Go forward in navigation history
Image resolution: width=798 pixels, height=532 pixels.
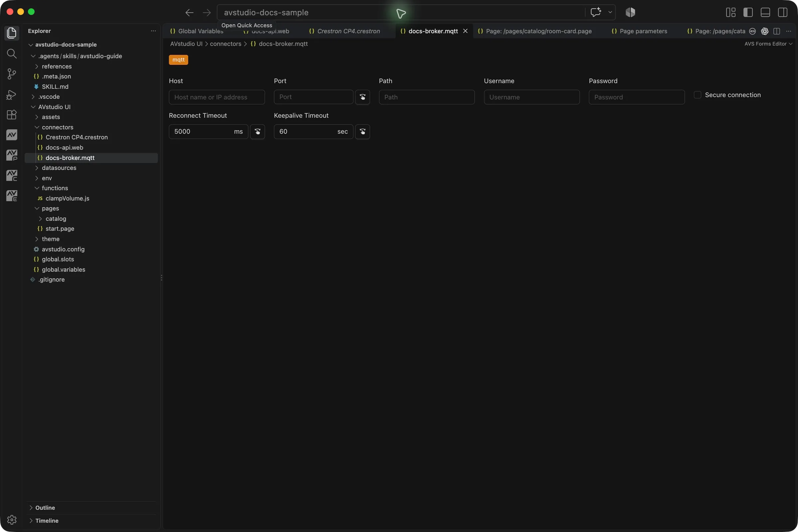206,13
